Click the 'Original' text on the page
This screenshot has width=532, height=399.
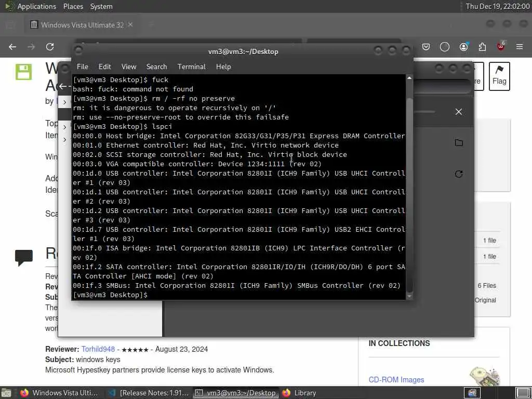[x=485, y=300]
